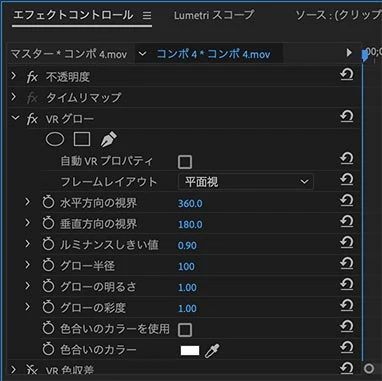
Task: Open the ソース (クリップ) tab
Action: tap(338, 15)
